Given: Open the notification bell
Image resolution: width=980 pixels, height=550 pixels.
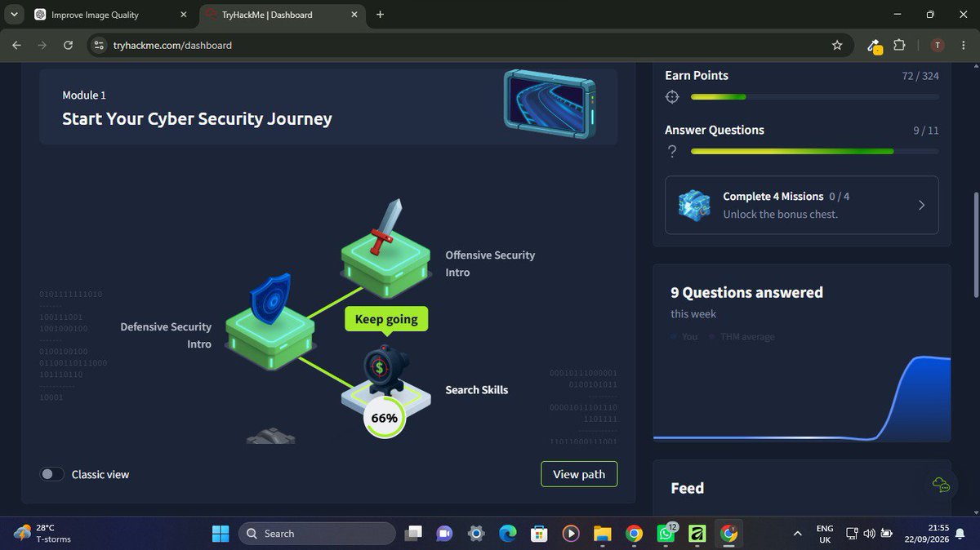Looking at the screenshot, I should [x=962, y=534].
